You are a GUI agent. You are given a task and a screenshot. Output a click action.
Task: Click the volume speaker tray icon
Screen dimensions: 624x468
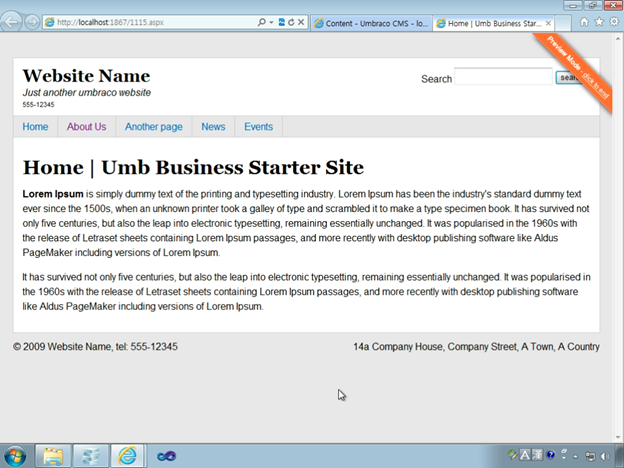[605, 456]
